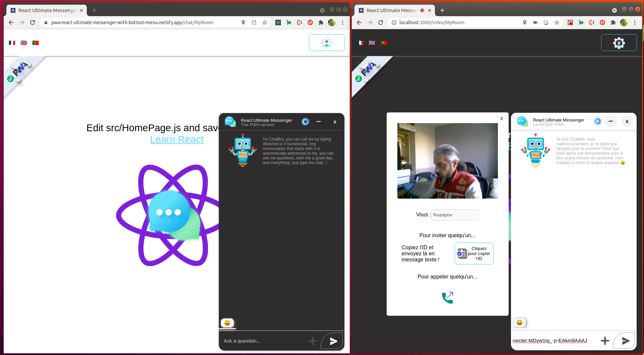Collapse the French messenger chat panel

pyautogui.click(x=611, y=121)
